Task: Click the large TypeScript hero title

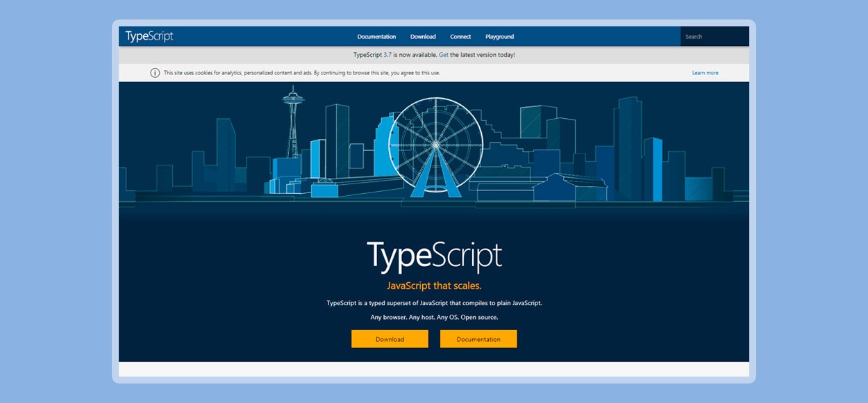Action: point(434,256)
